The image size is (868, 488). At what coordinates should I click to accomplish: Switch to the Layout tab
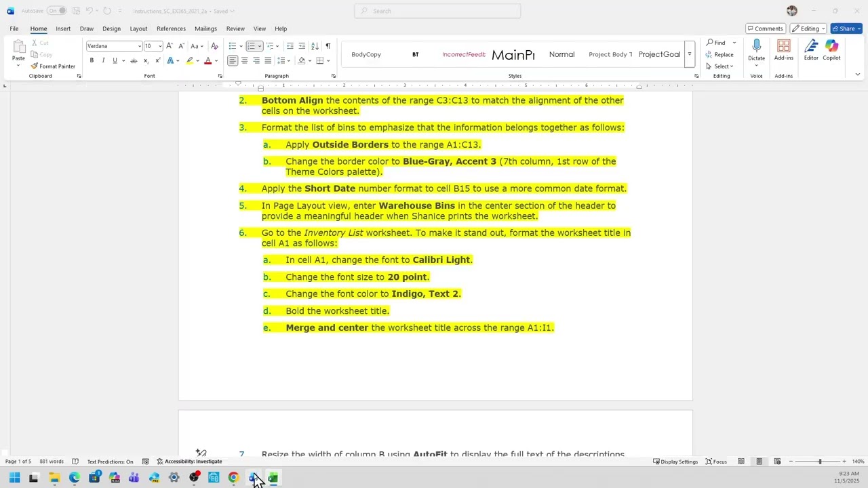click(138, 28)
